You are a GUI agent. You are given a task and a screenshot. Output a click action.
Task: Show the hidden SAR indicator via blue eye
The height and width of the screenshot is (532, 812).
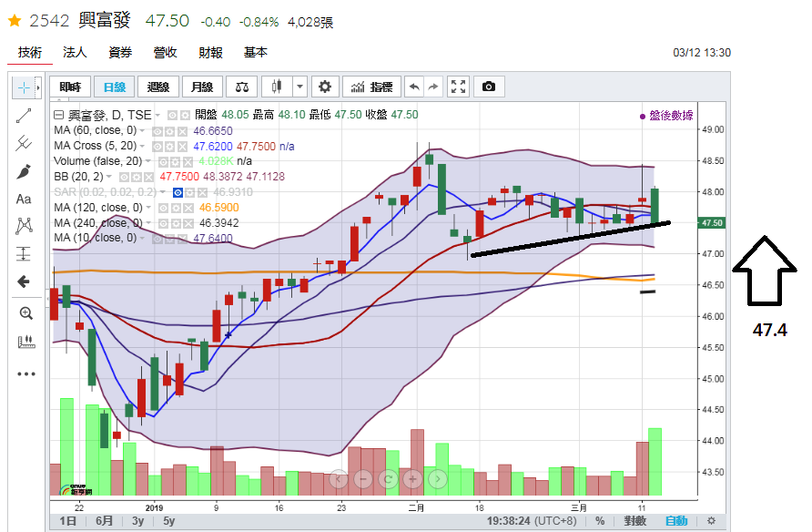click(178, 193)
